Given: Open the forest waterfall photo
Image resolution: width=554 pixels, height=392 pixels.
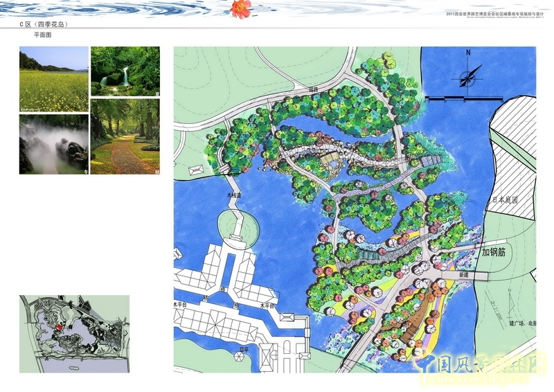Looking at the screenshot, I should point(125,71).
